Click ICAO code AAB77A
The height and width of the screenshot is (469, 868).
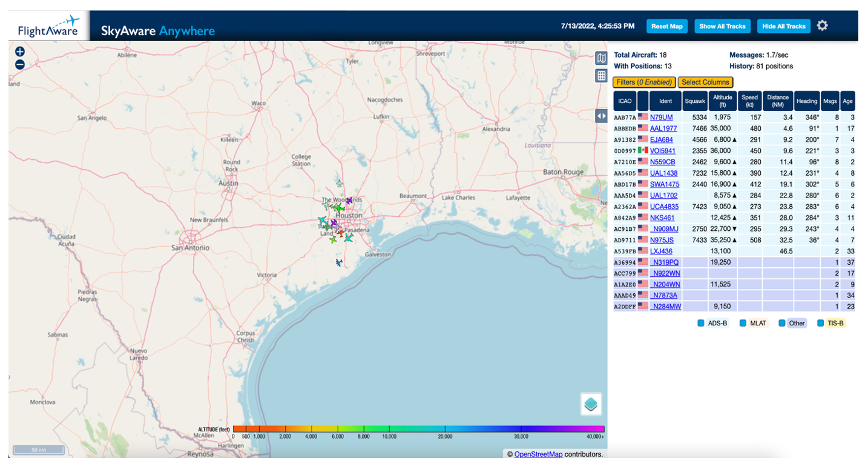(x=625, y=118)
